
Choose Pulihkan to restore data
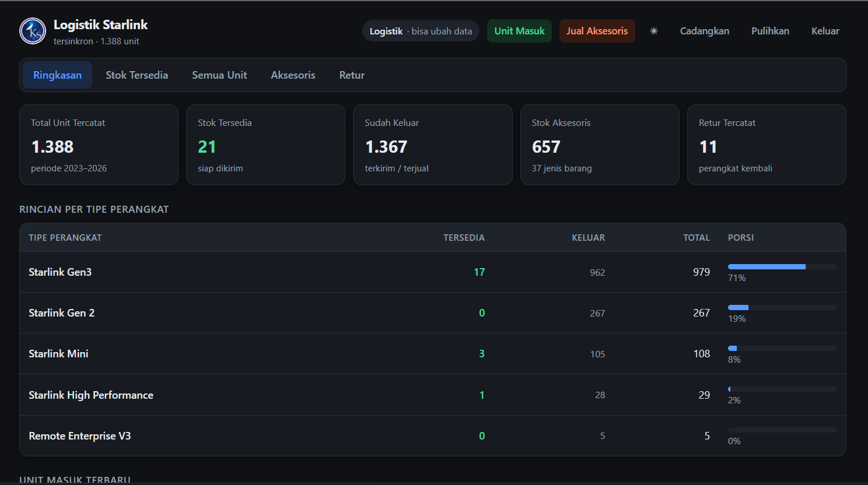[770, 31]
